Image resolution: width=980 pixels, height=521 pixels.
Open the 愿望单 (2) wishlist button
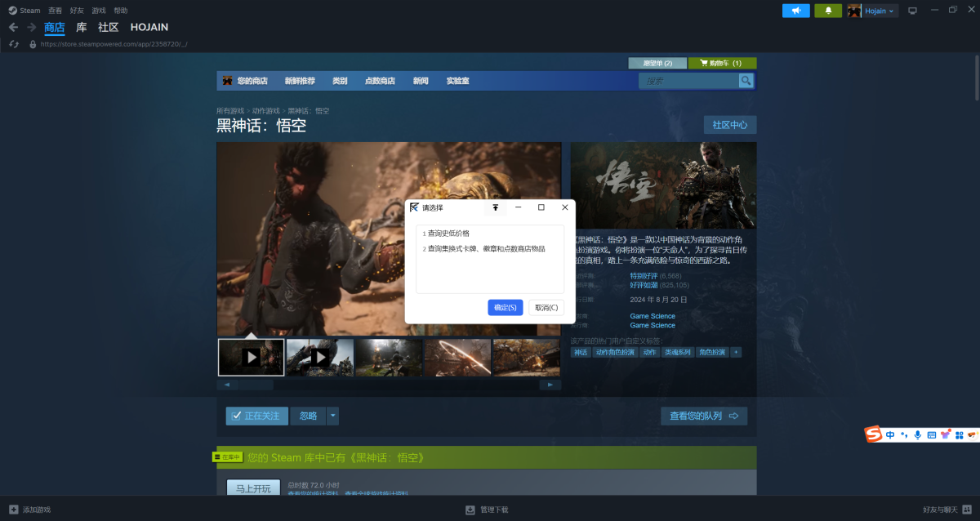[x=657, y=63]
